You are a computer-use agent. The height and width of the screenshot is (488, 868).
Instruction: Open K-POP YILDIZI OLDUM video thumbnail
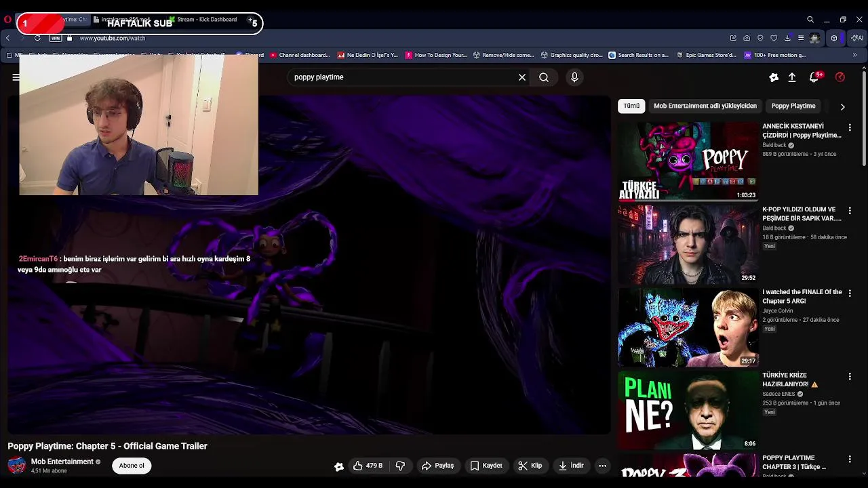(688, 245)
